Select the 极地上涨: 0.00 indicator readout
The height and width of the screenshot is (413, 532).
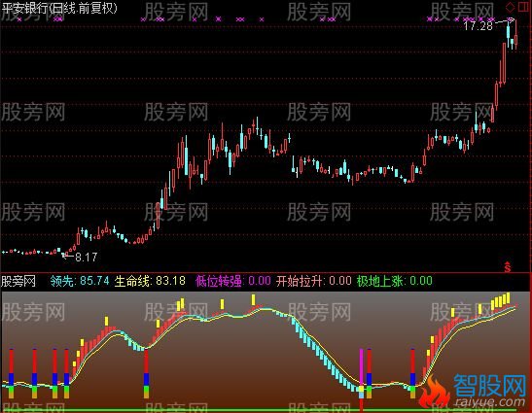(394, 281)
